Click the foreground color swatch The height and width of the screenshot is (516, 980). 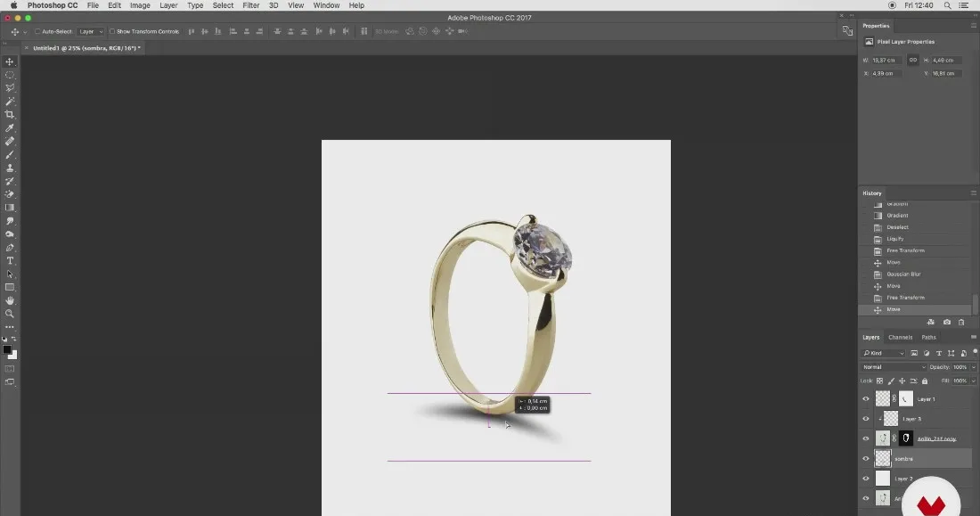click(7, 350)
